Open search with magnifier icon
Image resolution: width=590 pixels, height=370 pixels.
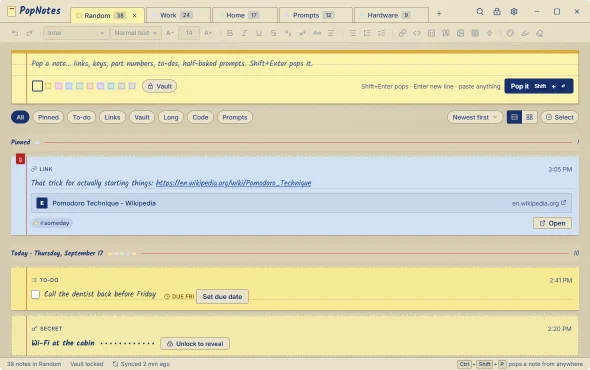point(480,12)
